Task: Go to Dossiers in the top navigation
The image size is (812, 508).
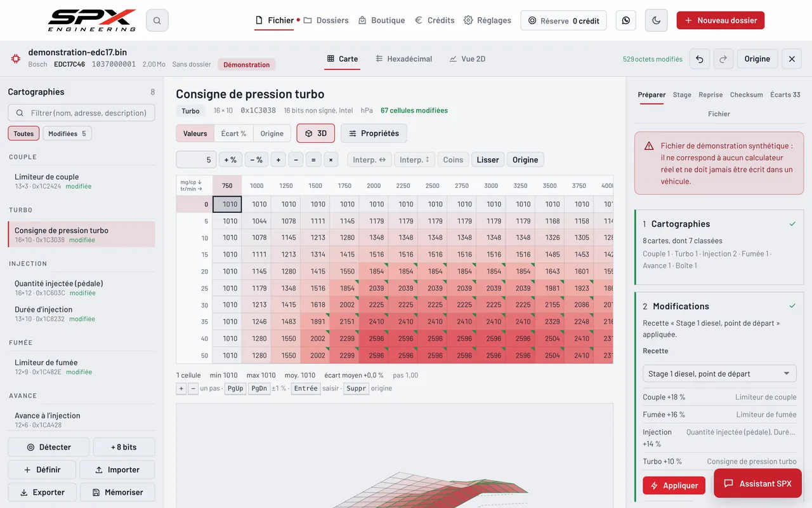Action: (x=326, y=20)
